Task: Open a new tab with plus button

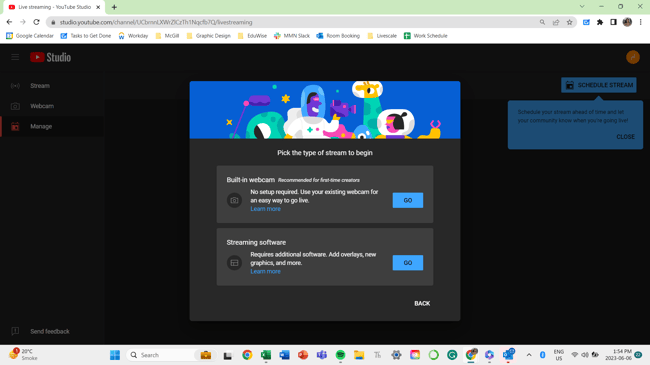Action: (114, 7)
